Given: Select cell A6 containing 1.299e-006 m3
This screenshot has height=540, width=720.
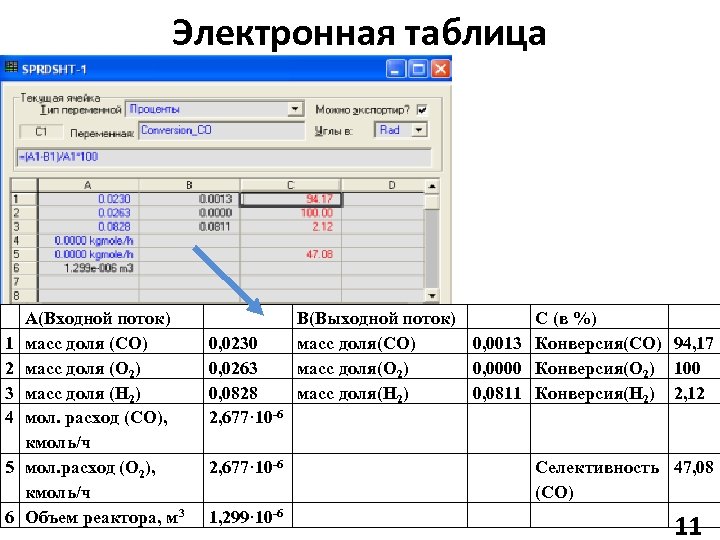Looking at the screenshot, I should 88,268.
